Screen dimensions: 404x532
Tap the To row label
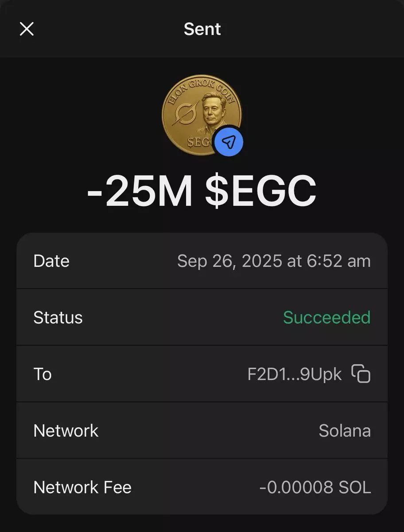click(43, 374)
